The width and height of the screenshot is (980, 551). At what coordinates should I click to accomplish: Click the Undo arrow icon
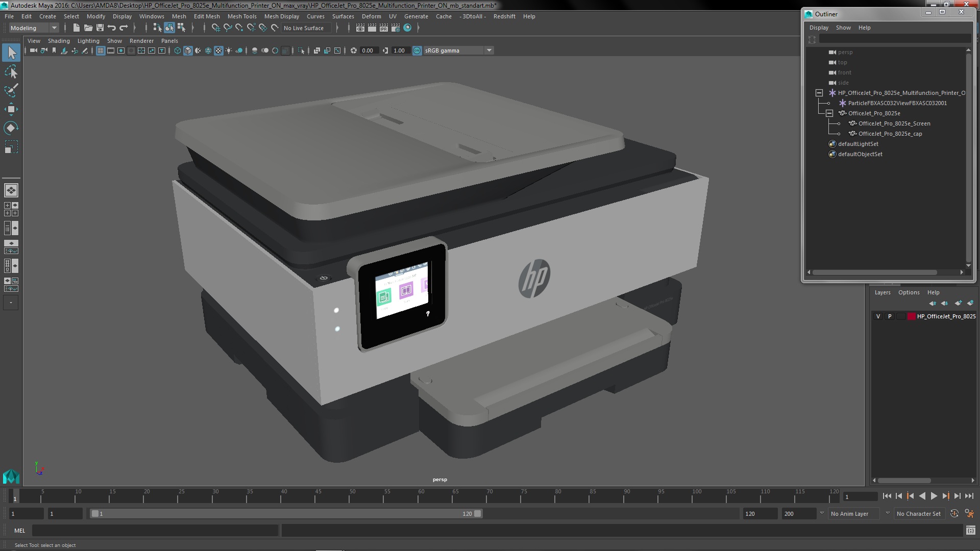point(112,28)
